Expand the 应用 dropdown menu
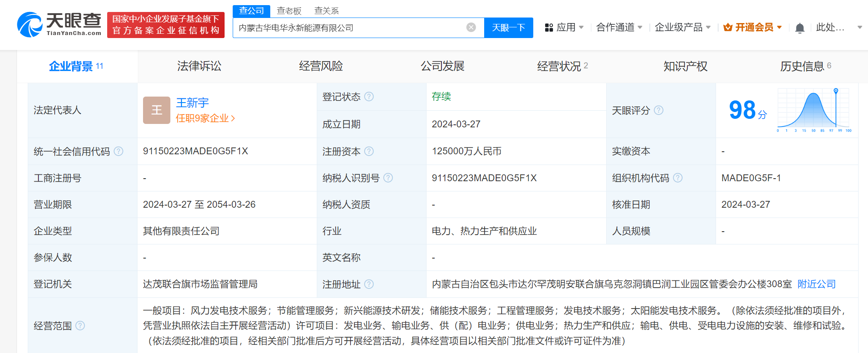Screen dimensions: 868x353 [564, 28]
